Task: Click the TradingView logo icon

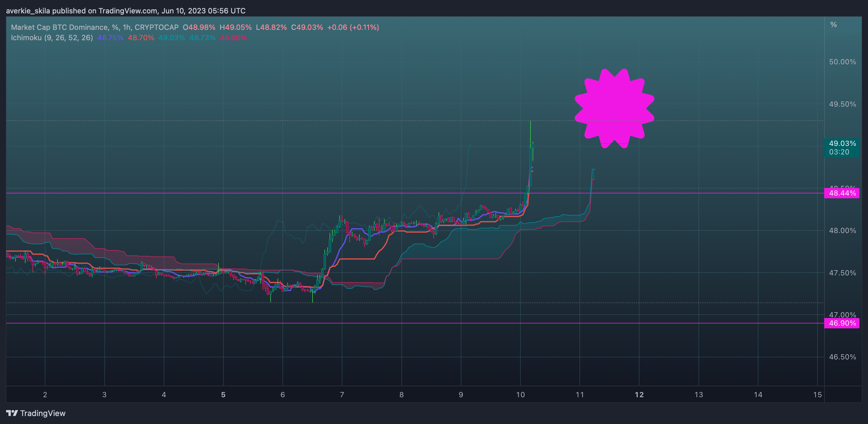Action: point(12,413)
